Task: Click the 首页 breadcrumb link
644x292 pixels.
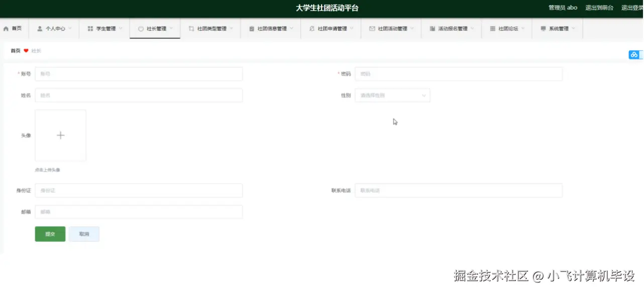Action: (x=16, y=51)
